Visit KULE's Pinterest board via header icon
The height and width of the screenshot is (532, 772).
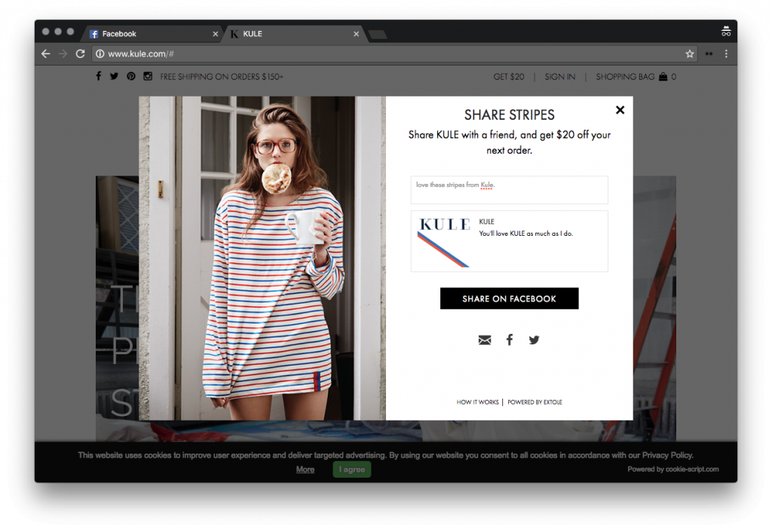[130, 76]
